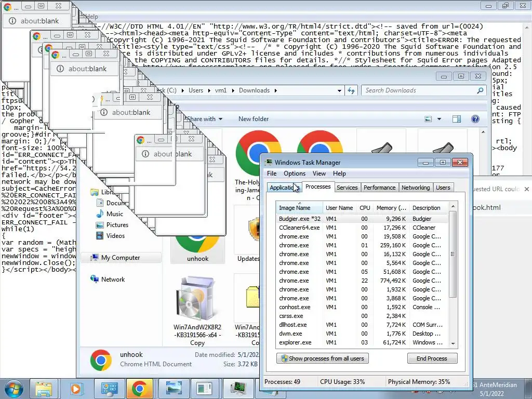532x399 pixels.
Task: Click the scroll-up arrow of Explorer file pane
Action: 483,132
